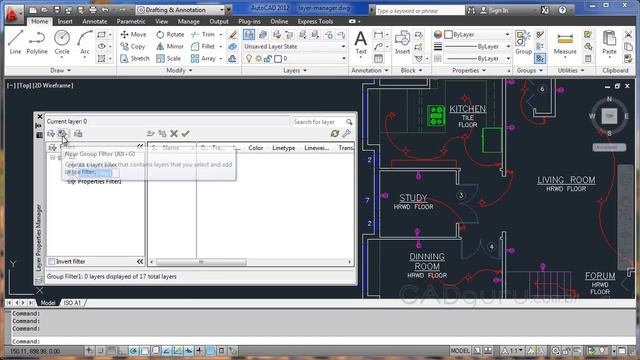Open the Home ribbon tab
640x360 pixels.
(x=40, y=21)
